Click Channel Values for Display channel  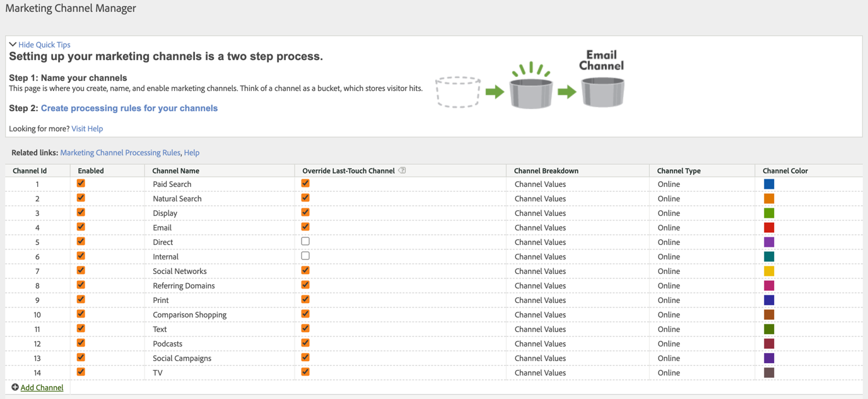pos(540,213)
